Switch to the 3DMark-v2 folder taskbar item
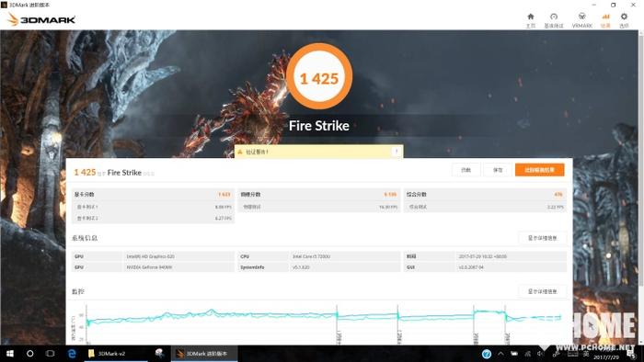 [115, 354]
